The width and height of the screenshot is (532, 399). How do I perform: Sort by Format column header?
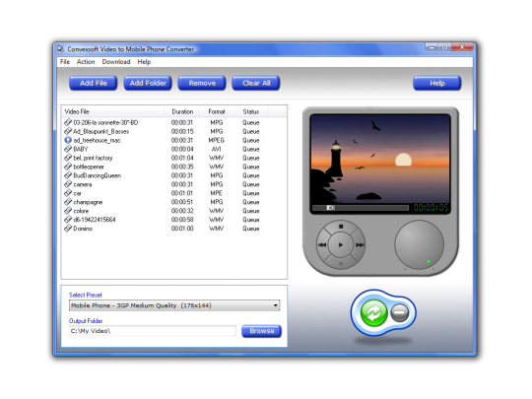217,111
